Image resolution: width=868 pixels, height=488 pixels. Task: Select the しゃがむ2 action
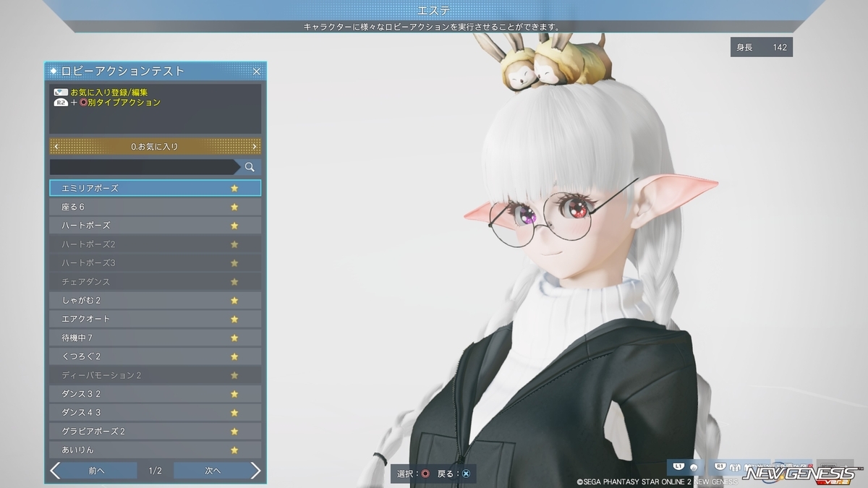tap(155, 300)
